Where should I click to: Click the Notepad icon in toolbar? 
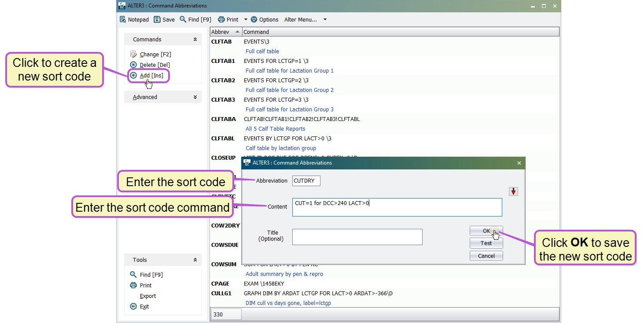123,19
